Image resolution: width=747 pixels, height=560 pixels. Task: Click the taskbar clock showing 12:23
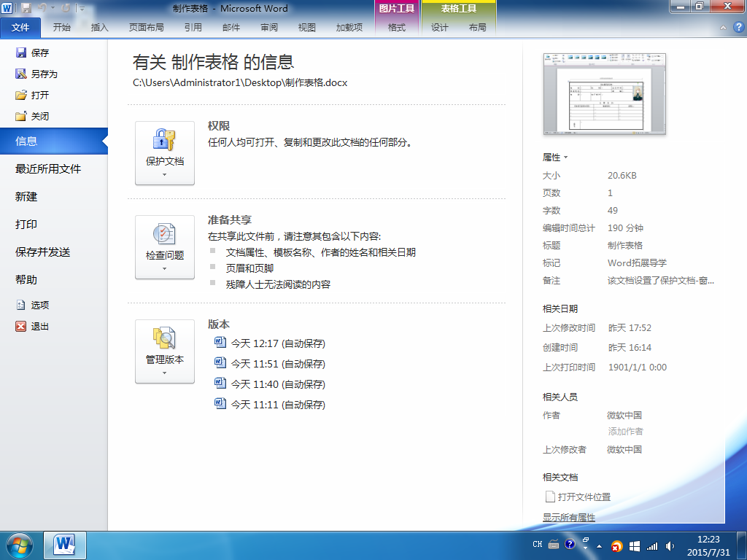(708, 545)
